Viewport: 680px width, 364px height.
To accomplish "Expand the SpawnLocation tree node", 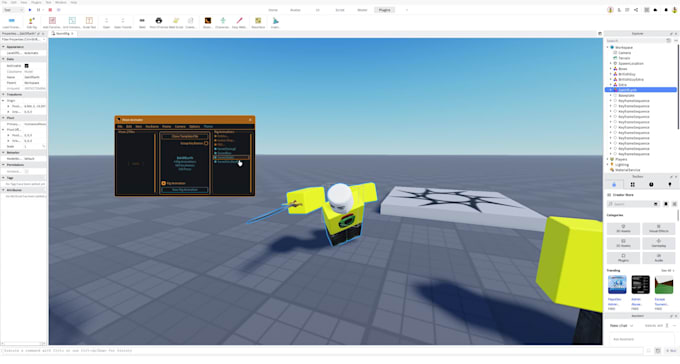I will (x=611, y=63).
